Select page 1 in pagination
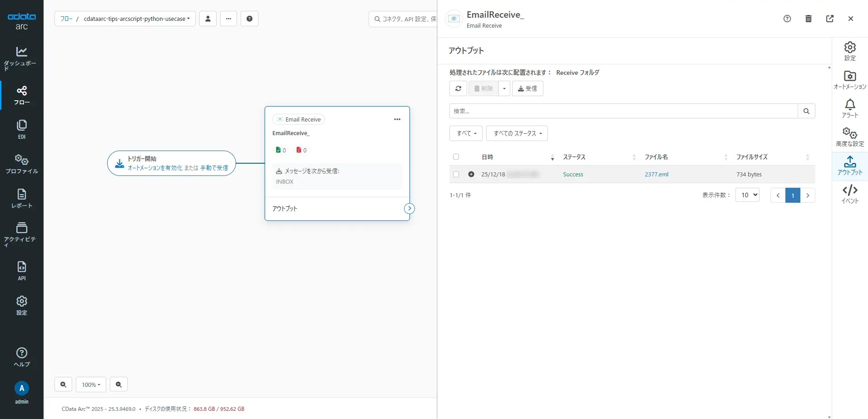 coord(793,195)
